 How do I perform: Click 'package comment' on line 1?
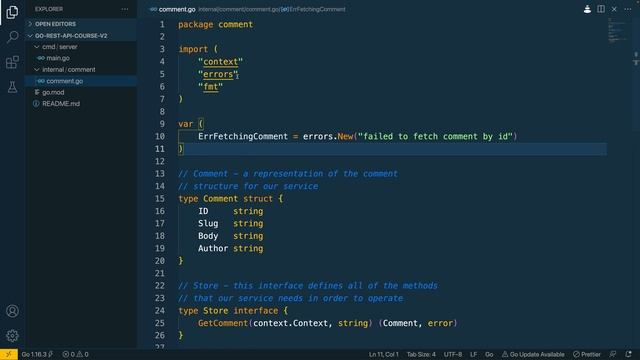216,24
